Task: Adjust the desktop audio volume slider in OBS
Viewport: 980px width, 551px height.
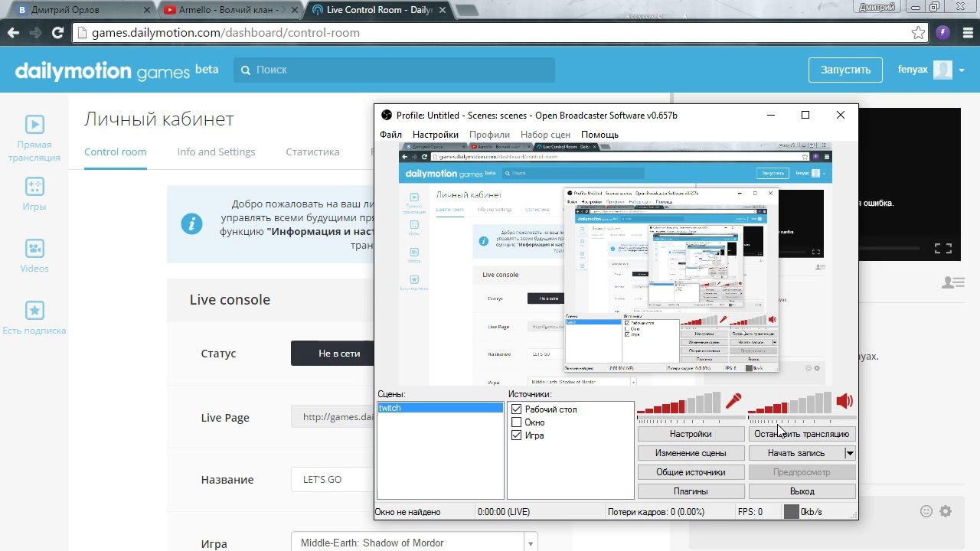Action: [x=802, y=418]
